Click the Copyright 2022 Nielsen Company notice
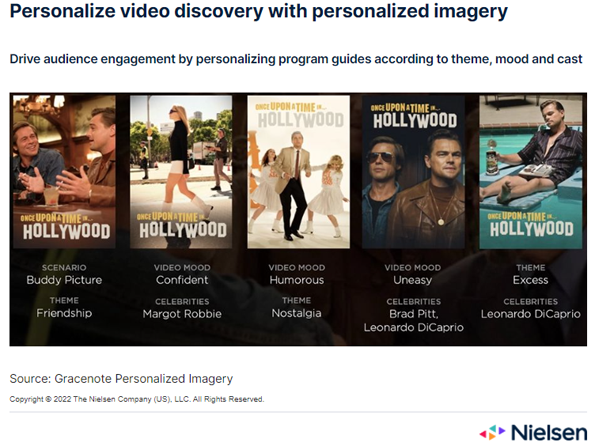Screen dimensions: 595x446 (x=137, y=399)
